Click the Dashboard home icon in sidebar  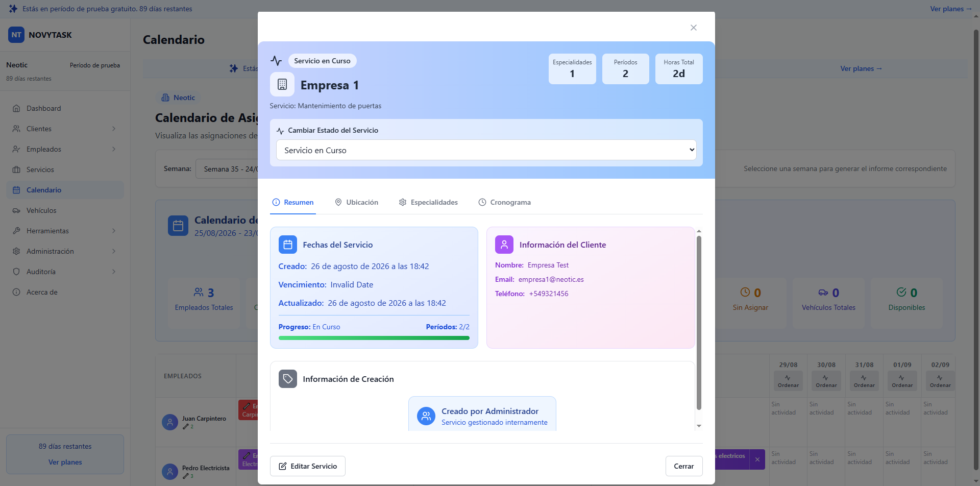[x=16, y=108]
